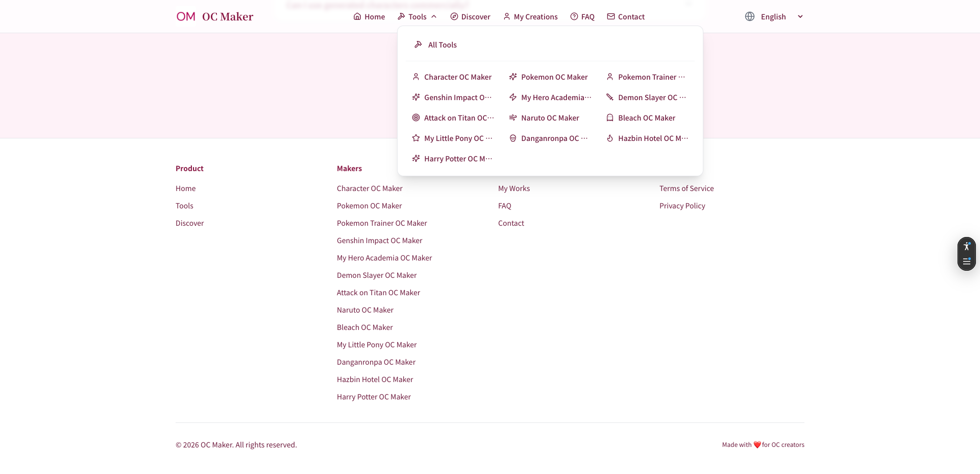Collapse the Tools dropdown chevron
Image resolution: width=980 pixels, height=474 pixels.
point(434,16)
